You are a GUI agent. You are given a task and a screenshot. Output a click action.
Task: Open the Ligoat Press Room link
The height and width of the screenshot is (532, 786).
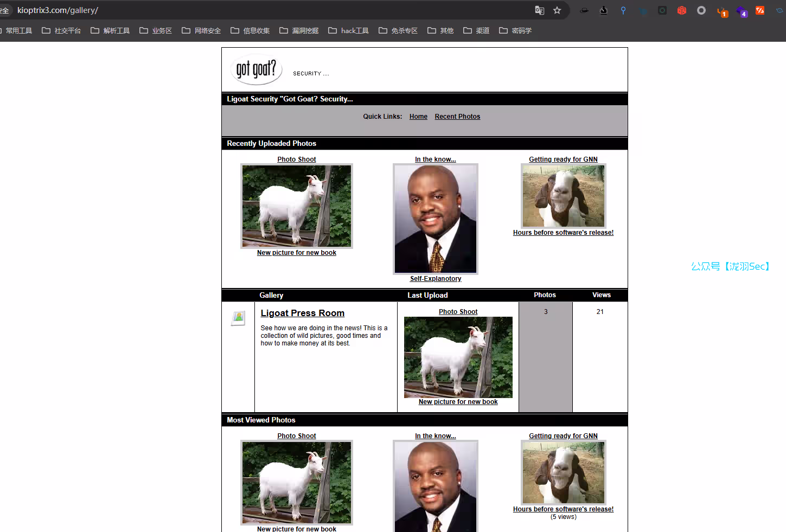302,313
